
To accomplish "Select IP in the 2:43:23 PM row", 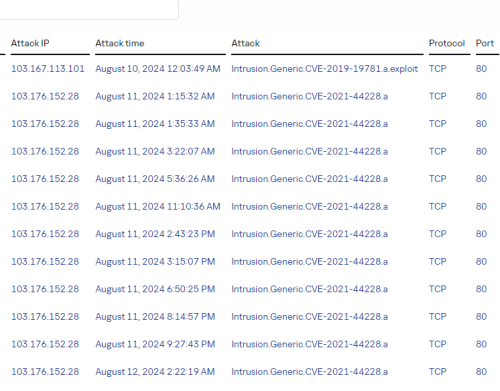I will coord(45,234).
